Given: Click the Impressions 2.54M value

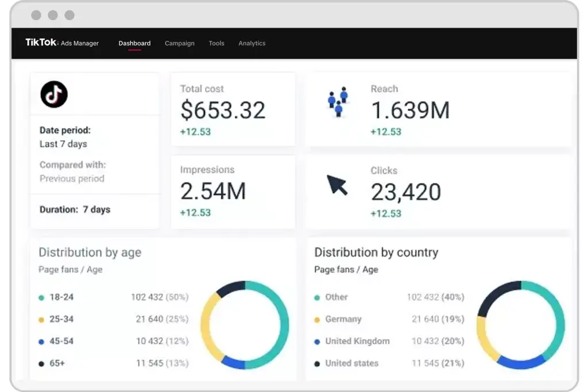Looking at the screenshot, I should (213, 191).
